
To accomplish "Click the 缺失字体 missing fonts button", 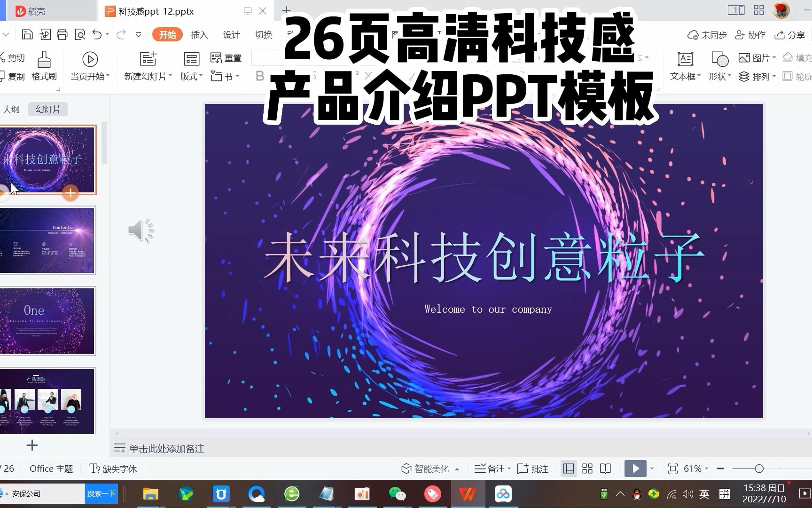I will click(113, 468).
